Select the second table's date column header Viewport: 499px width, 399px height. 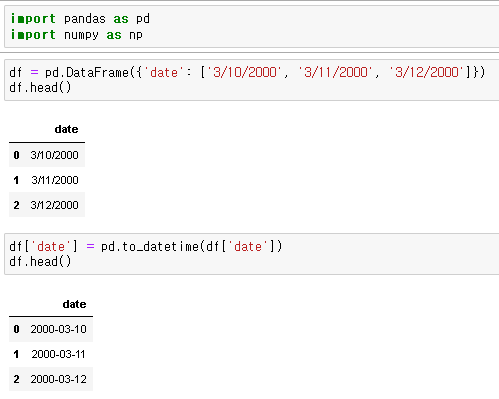[x=74, y=304]
